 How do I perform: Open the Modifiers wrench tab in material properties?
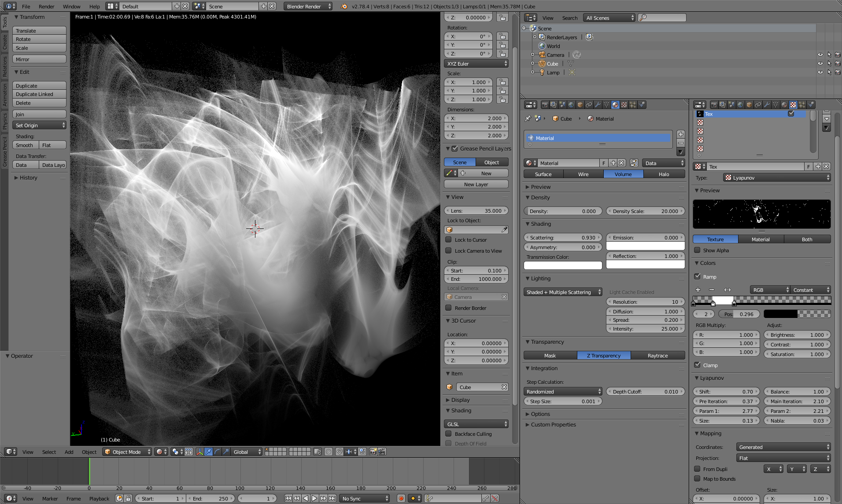[x=598, y=105]
